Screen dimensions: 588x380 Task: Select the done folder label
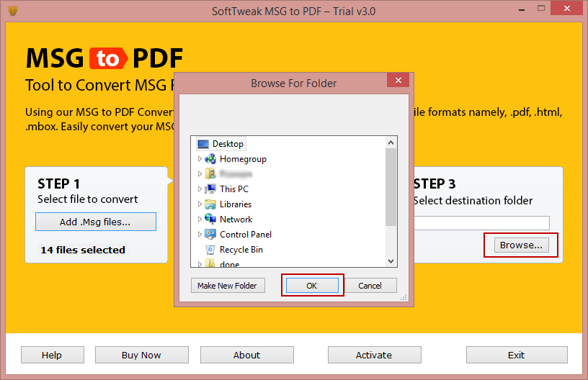[229, 264]
